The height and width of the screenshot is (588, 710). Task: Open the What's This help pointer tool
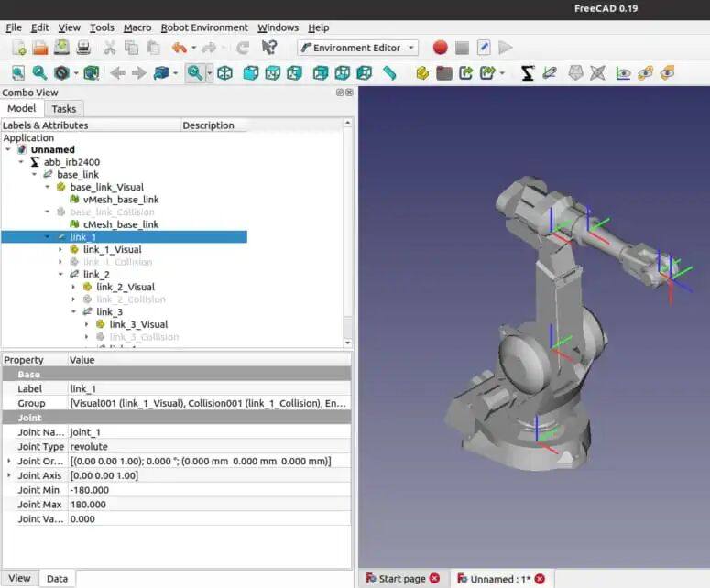point(269,48)
